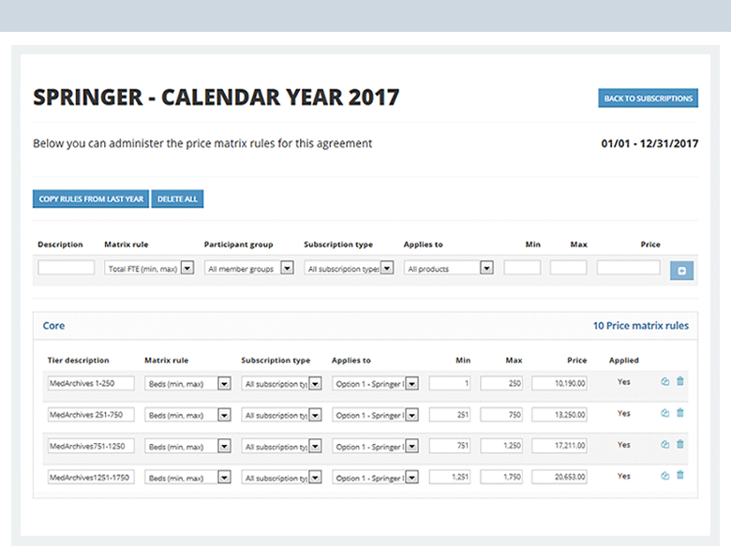Click Yes in the MedArchives 1-250 row
The image size is (731, 560).
[624, 381]
